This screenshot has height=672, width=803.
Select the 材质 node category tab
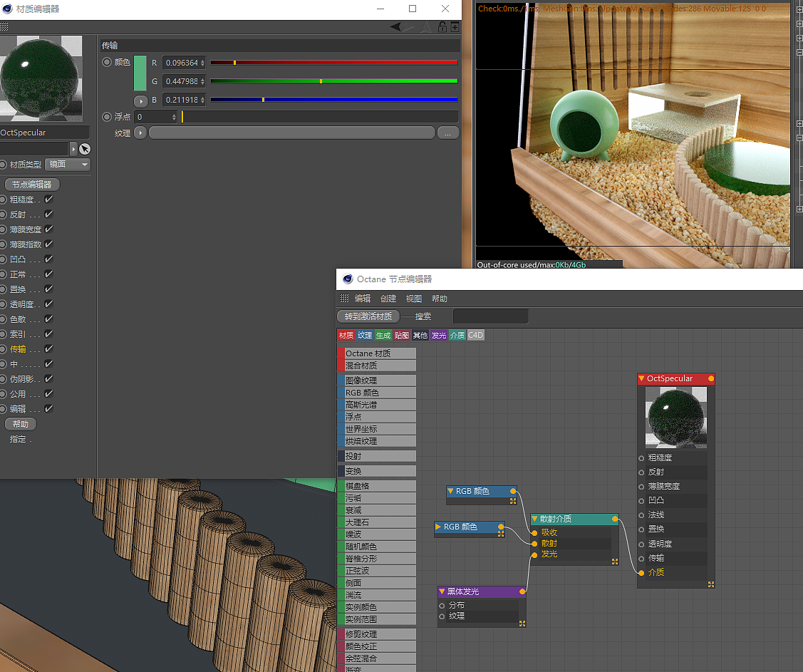point(346,335)
